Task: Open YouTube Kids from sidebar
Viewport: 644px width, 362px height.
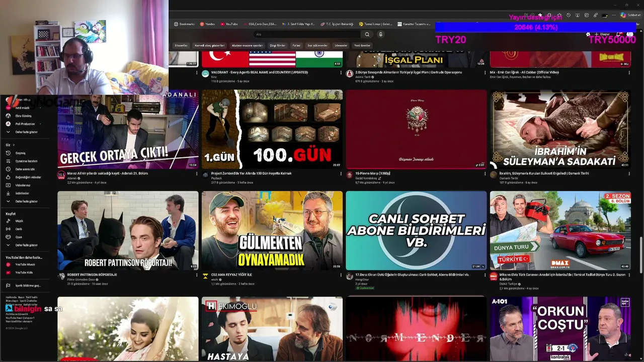Action: coord(24,273)
